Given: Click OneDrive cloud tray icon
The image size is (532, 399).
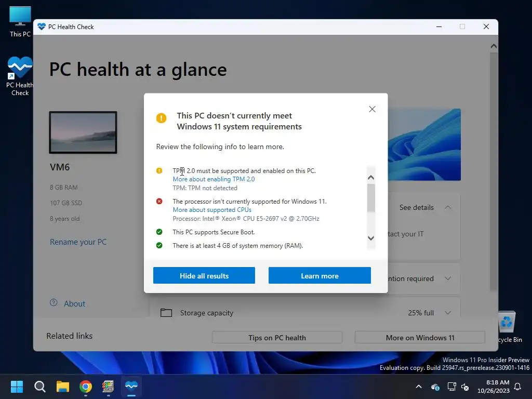Looking at the screenshot, I should click(x=435, y=387).
